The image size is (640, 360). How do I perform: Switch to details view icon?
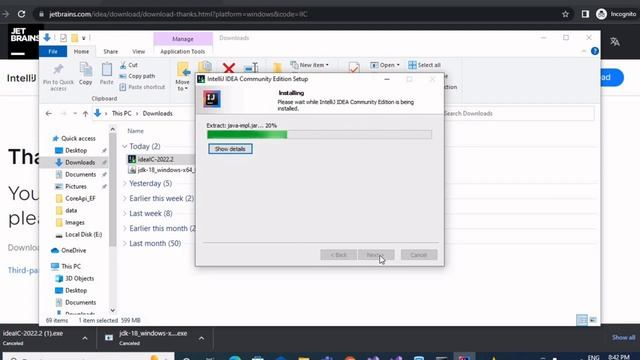(x=582, y=320)
